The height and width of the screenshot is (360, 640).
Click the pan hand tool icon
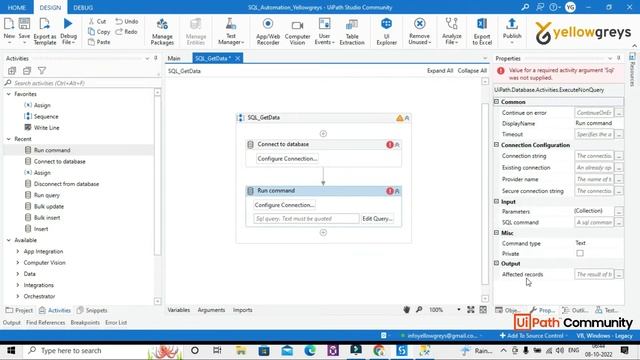pyautogui.click(x=407, y=310)
